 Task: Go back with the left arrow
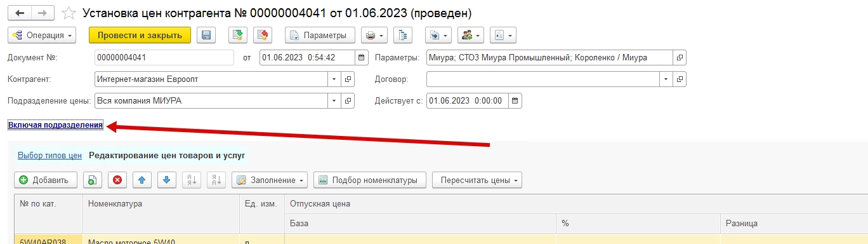(20, 13)
